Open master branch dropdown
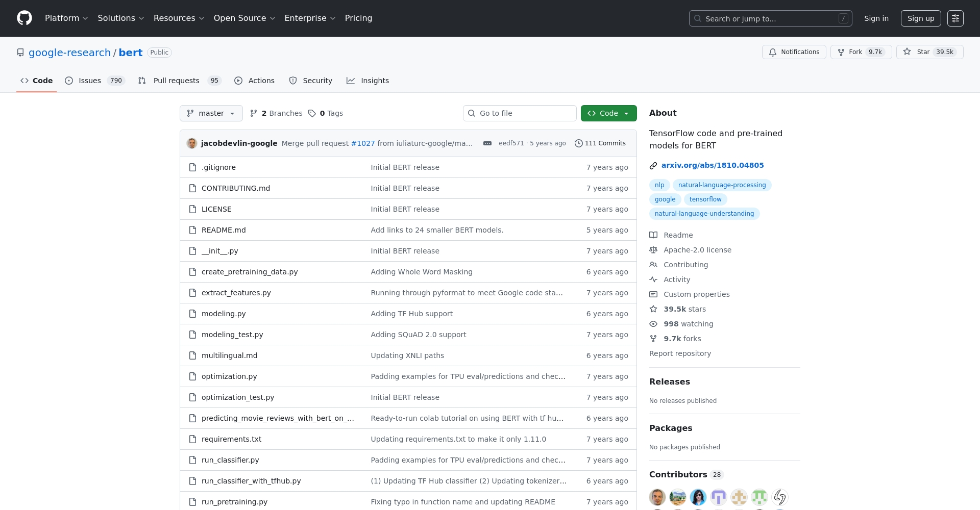 211,113
